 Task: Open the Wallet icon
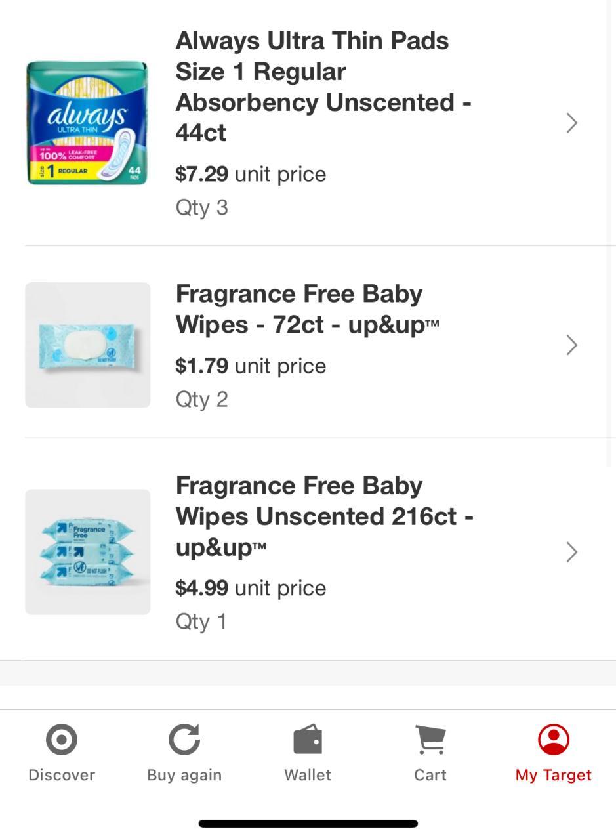(307, 740)
